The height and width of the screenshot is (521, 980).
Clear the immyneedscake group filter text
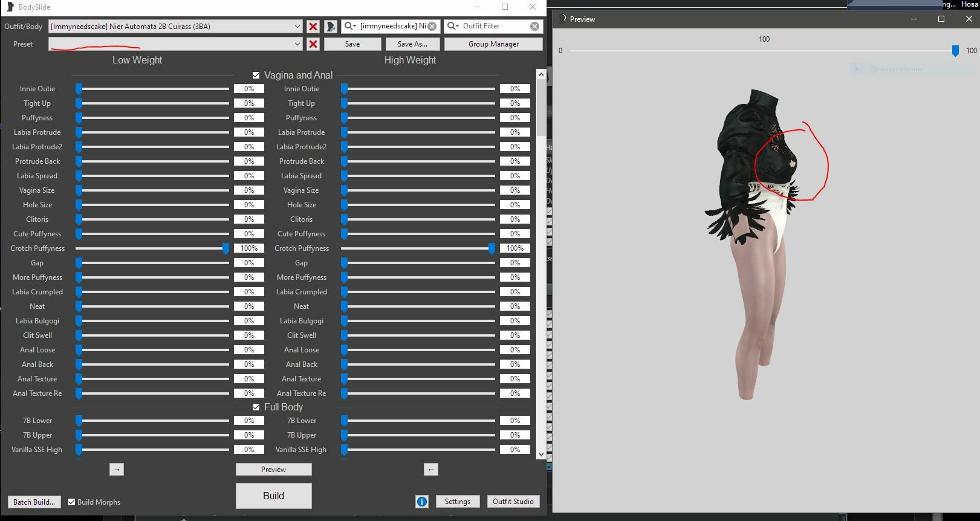(432, 27)
